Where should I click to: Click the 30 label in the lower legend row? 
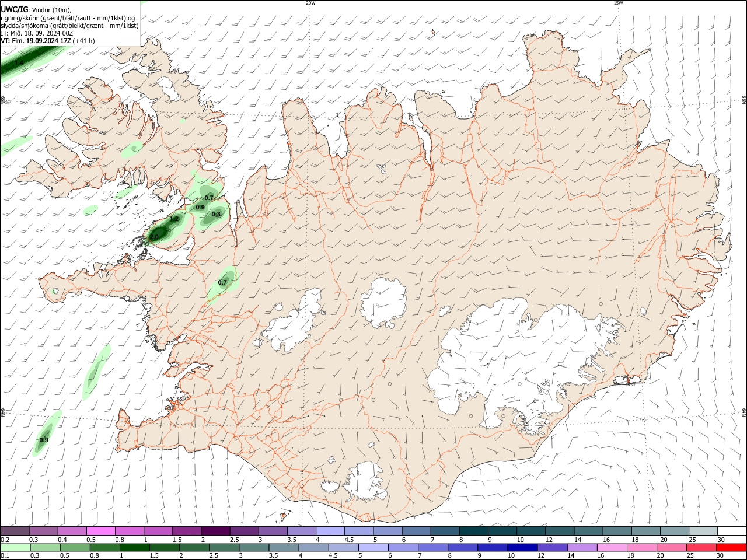click(x=719, y=556)
